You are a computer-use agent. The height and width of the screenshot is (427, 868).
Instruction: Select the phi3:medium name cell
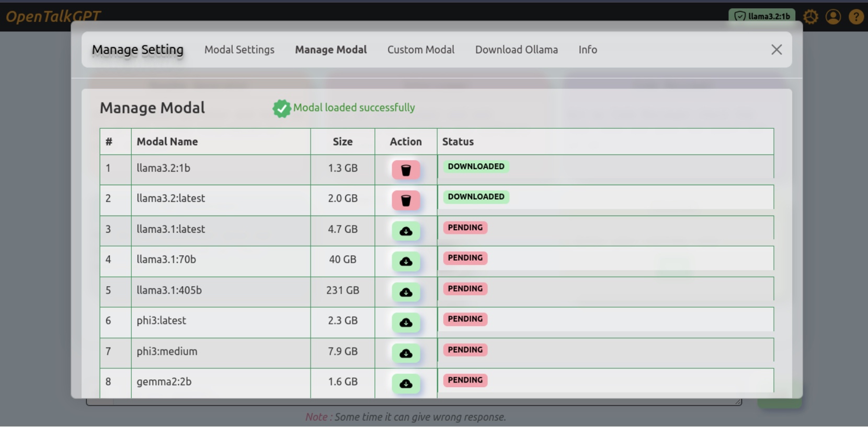click(221, 353)
